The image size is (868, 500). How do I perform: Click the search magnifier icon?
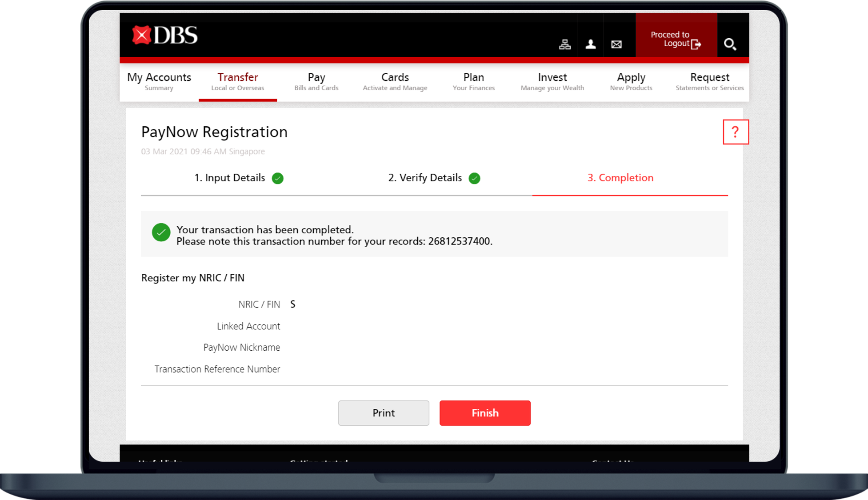click(729, 44)
